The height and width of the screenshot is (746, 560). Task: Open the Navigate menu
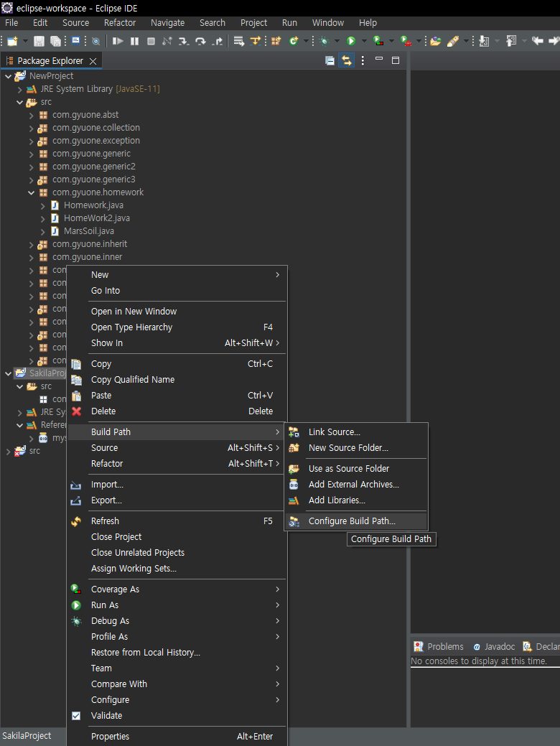click(x=167, y=23)
